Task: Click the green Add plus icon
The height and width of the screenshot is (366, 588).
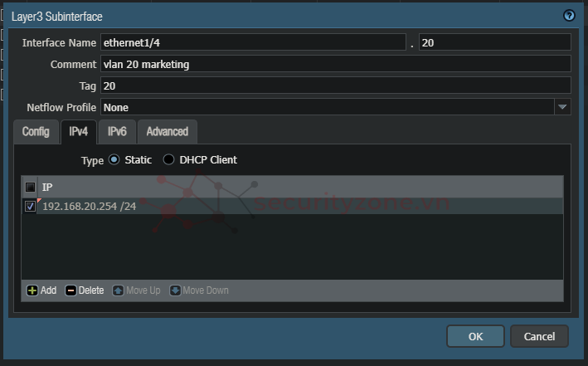Action: pyautogui.click(x=32, y=290)
